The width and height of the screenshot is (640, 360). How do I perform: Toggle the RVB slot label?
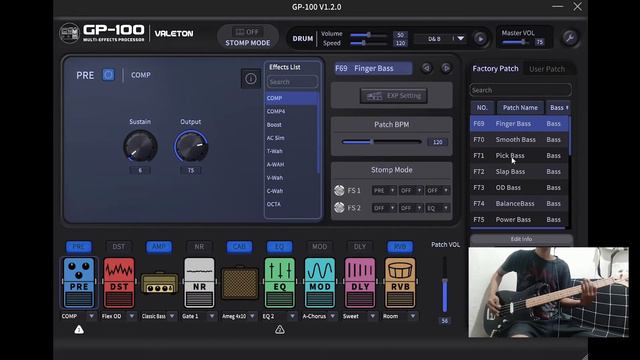(400, 247)
